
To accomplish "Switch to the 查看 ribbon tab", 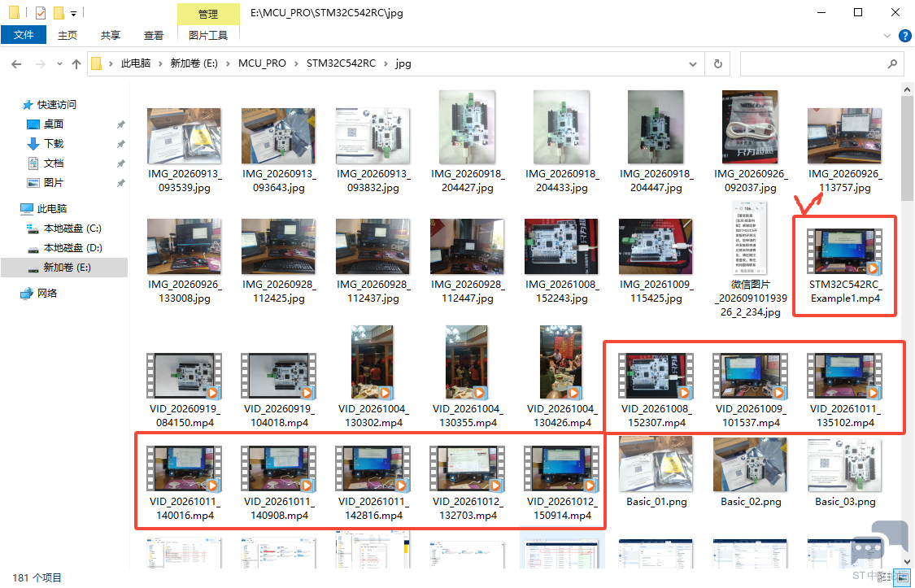I will pyautogui.click(x=154, y=36).
